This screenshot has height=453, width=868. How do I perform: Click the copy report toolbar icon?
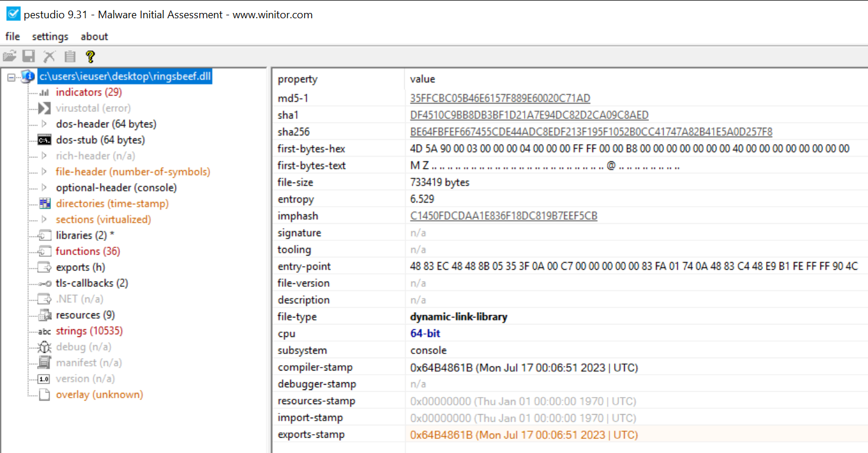click(70, 57)
